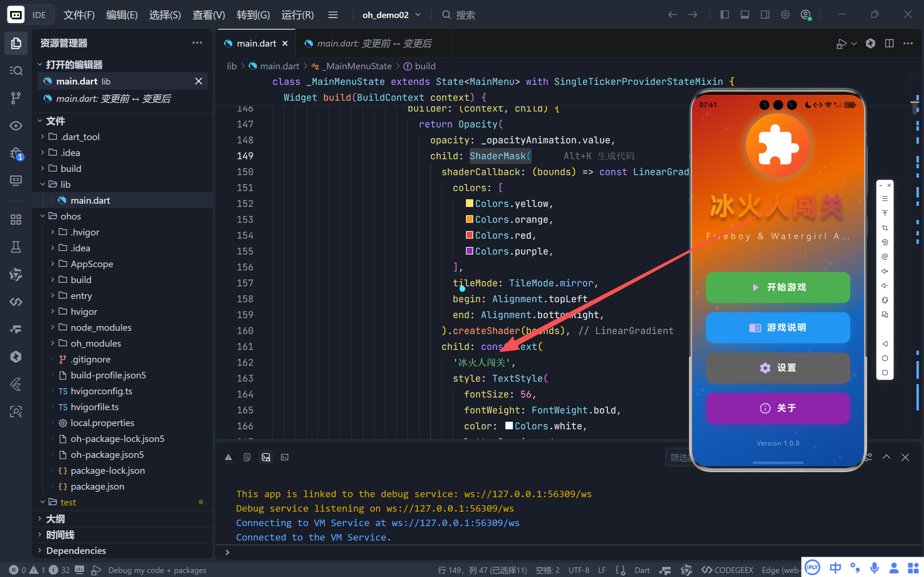Click the split editor icon

coord(889,43)
